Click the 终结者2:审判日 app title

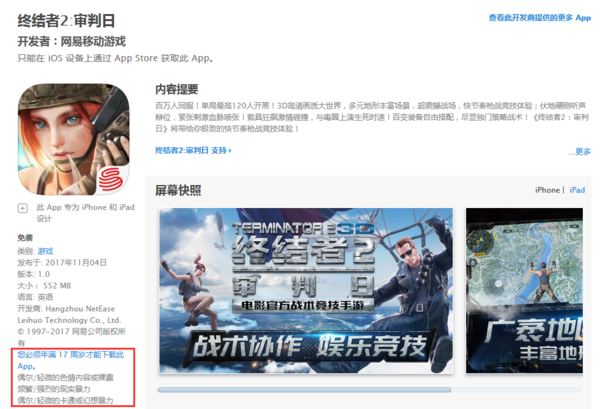tap(66, 21)
